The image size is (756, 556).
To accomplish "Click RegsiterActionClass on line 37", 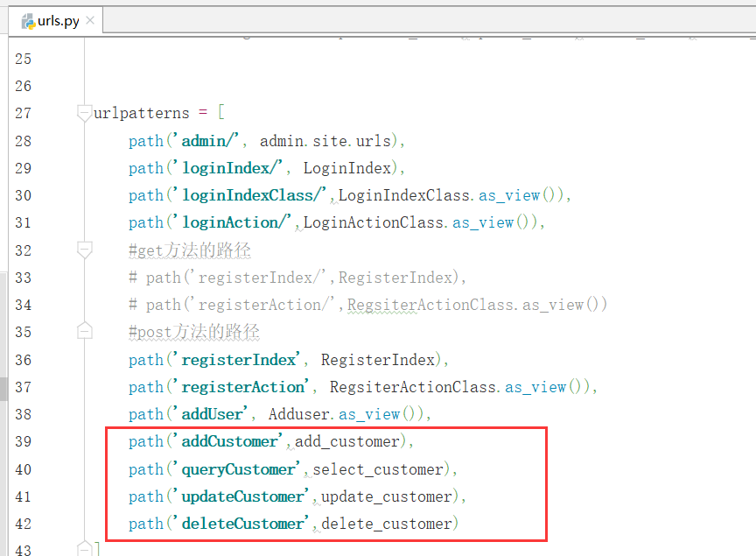I will (x=413, y=387).
